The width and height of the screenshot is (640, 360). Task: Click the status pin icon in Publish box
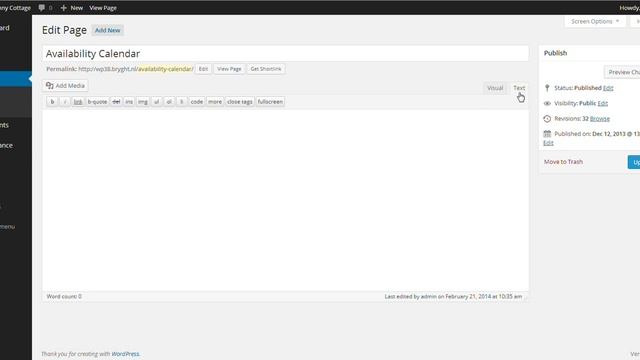point(547,88)
